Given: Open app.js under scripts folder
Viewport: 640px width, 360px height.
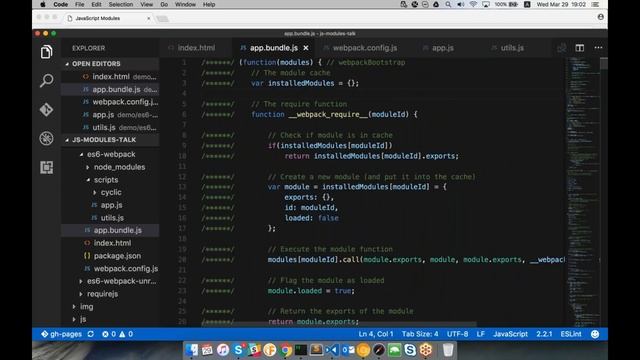Looking at the screenshot, I should coord(110,205).
